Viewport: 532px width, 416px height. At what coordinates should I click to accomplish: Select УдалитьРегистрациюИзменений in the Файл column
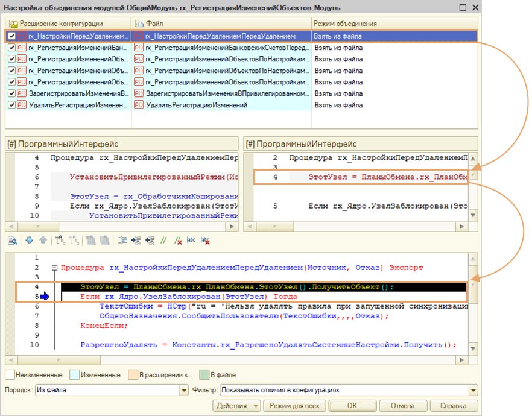pos(197,105)
